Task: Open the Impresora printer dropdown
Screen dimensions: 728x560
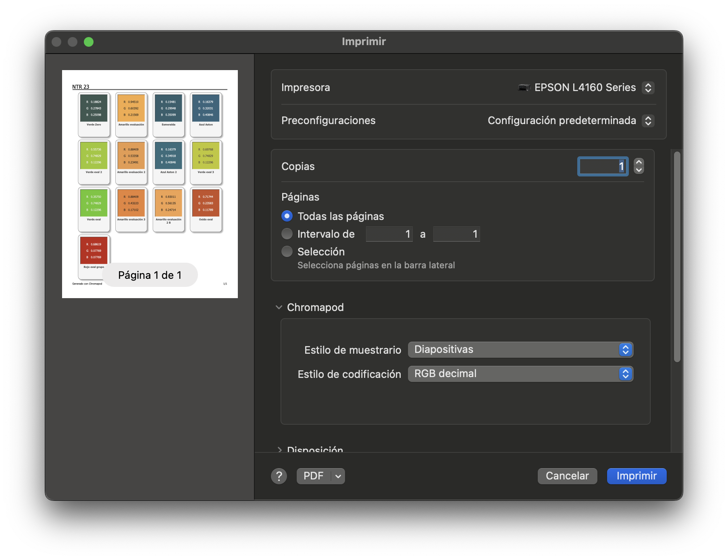Action: pyautogui.click(x=648, y=87)
